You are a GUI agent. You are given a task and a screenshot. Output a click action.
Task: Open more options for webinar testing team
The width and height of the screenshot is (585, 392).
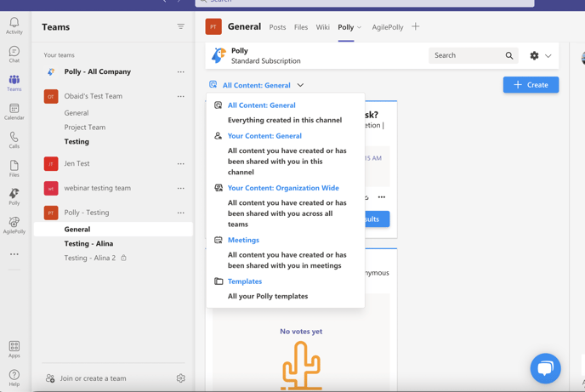[181, 189]
